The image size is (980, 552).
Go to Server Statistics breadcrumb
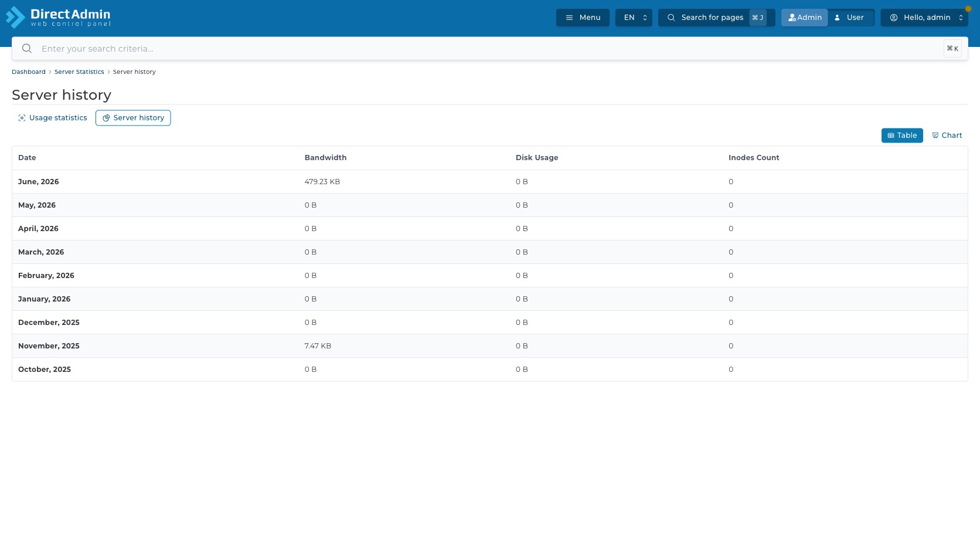[x=79, y=72]
